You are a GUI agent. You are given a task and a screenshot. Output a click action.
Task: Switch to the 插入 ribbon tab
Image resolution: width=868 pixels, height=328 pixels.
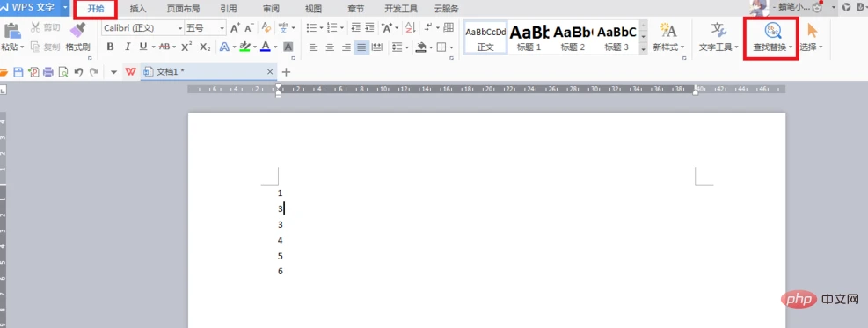pyautogui.click(x=138, y=9)
